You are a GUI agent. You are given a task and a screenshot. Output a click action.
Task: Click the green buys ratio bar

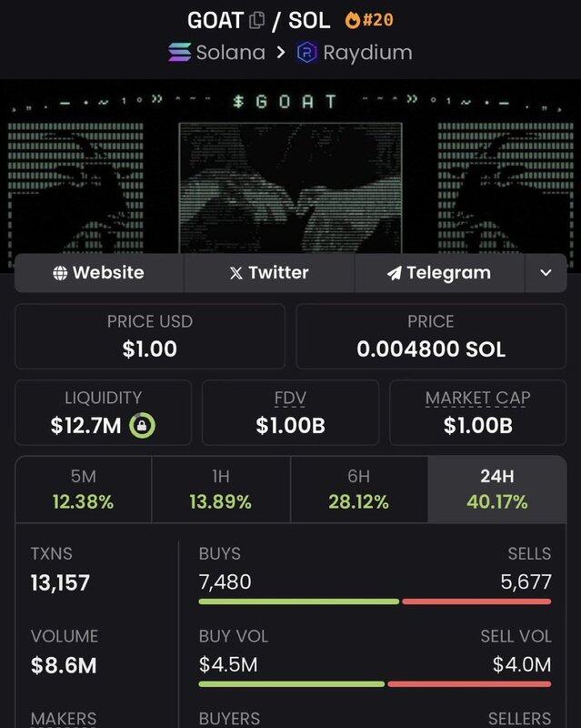(x=299, y=602)
